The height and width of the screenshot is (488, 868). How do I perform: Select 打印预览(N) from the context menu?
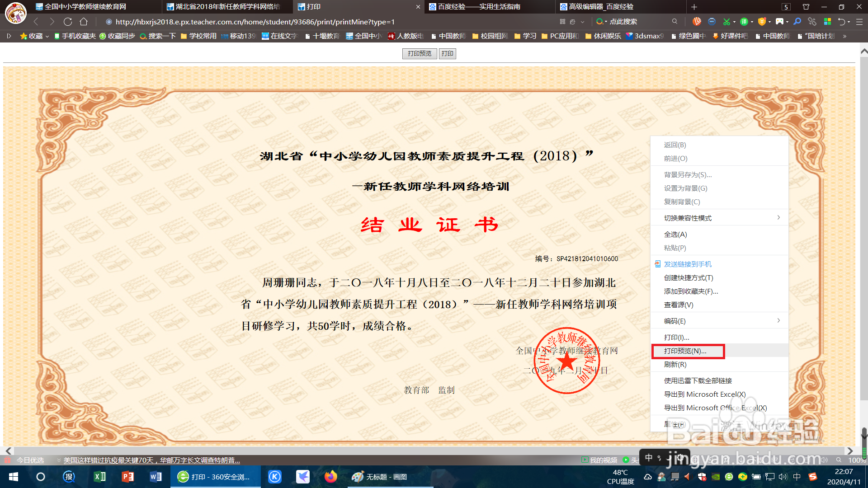click(687, 351)
